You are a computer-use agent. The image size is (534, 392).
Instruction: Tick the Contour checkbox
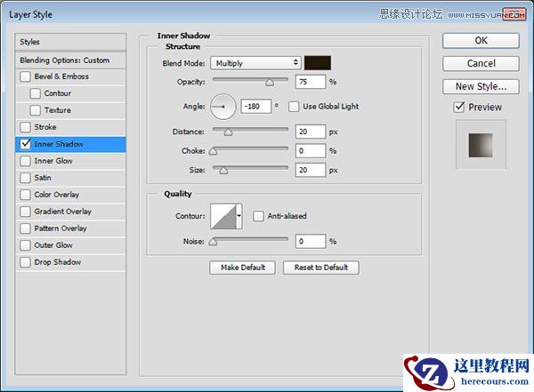(35, 93)
